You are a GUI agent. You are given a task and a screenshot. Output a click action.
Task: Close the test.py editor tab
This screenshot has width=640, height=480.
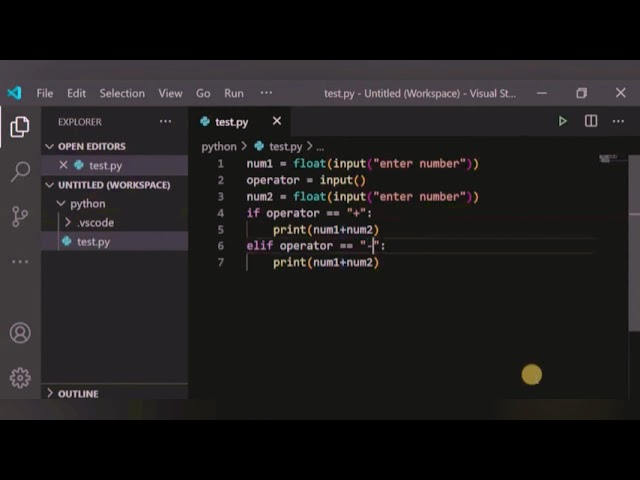(x=277, y=121)
